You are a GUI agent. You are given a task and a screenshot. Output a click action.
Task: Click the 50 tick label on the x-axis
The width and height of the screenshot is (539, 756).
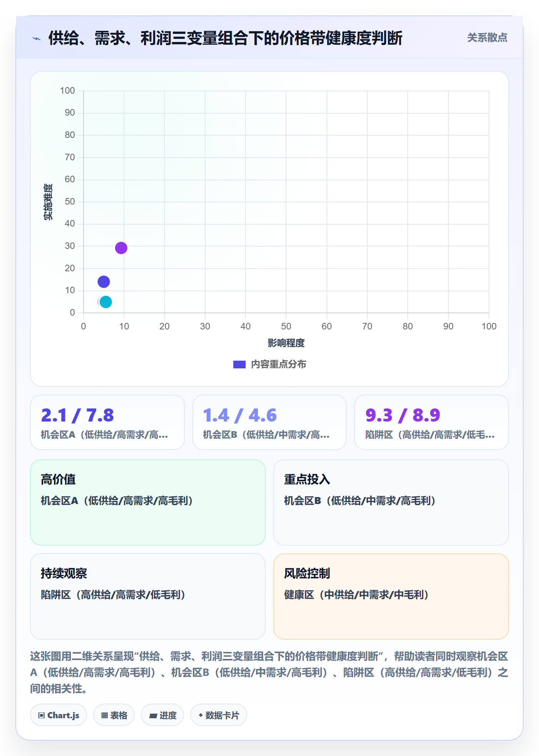click(286, 326)
